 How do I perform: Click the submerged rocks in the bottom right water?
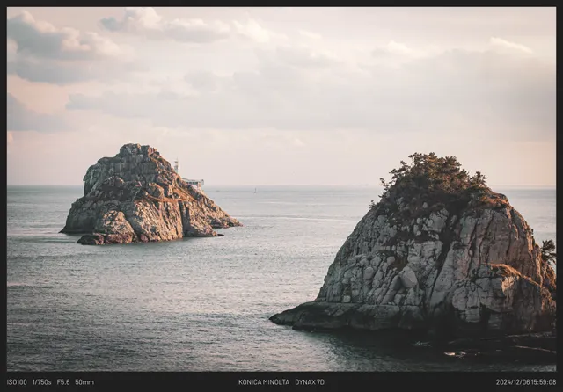457,352
